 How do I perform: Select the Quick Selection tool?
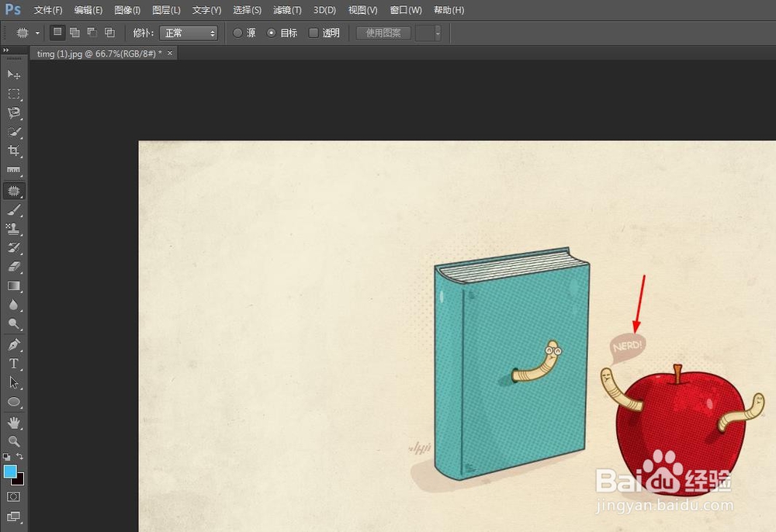(14, 132)
